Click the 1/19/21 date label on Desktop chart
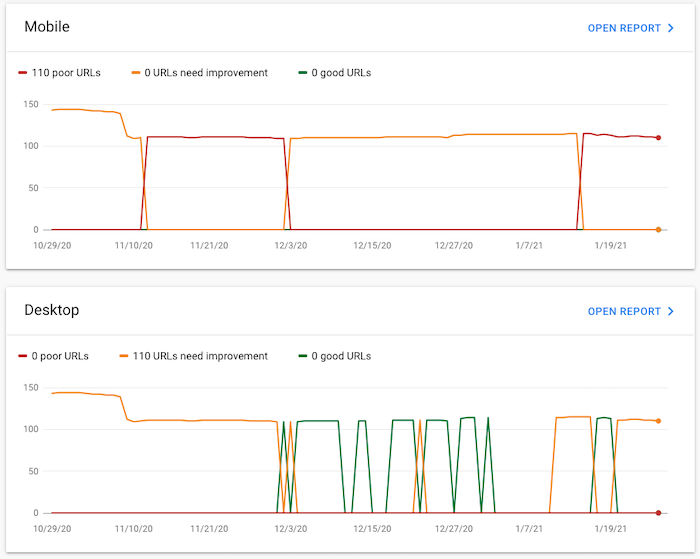This screenshot has width=700, height=559. click(x=610, y=529)
